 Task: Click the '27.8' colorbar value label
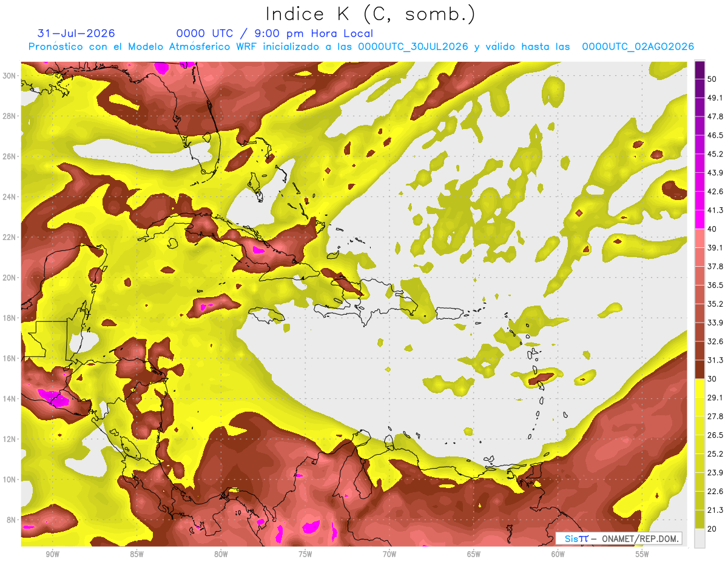(715, 416)
